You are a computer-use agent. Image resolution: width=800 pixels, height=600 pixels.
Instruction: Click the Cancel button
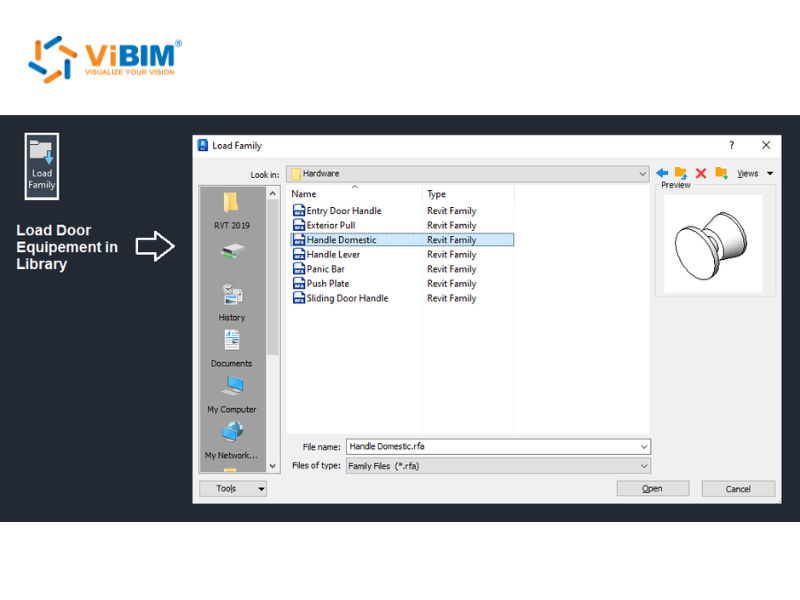(x=738, y=489)
